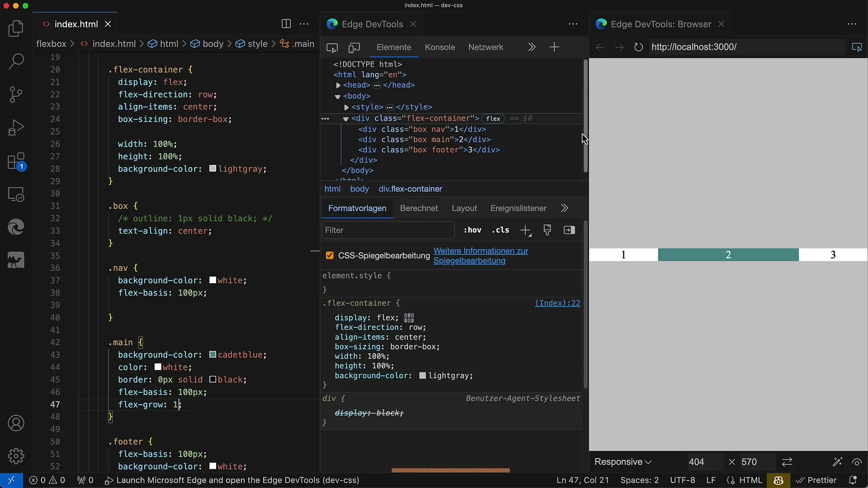This screenshot has width=868, height=488.
Task: Select the Elemente tab
Action: tap(394, 47)
